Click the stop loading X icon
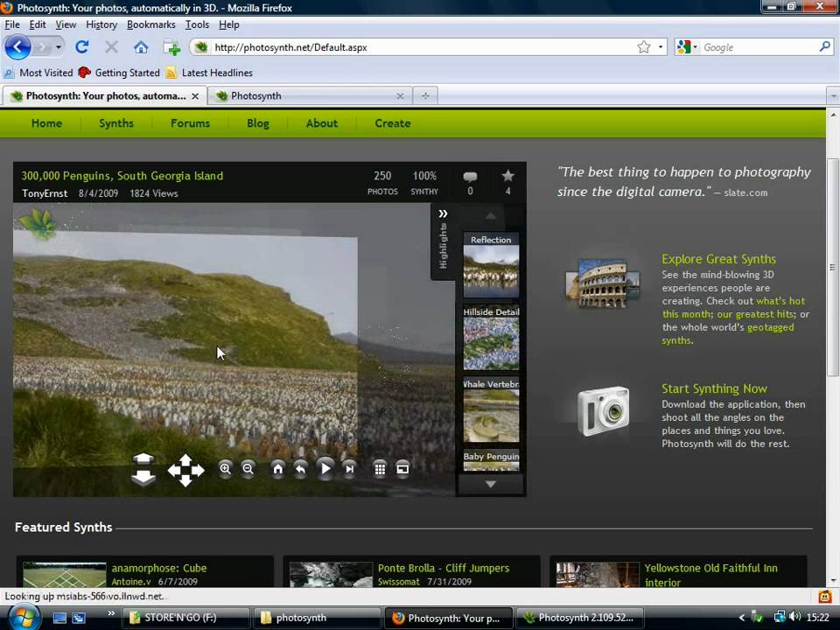This screenshot has height=630, width=840. (111, 47)
